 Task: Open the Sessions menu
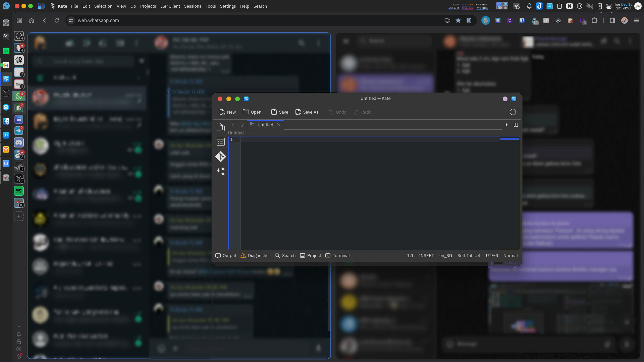coord(193,6)
